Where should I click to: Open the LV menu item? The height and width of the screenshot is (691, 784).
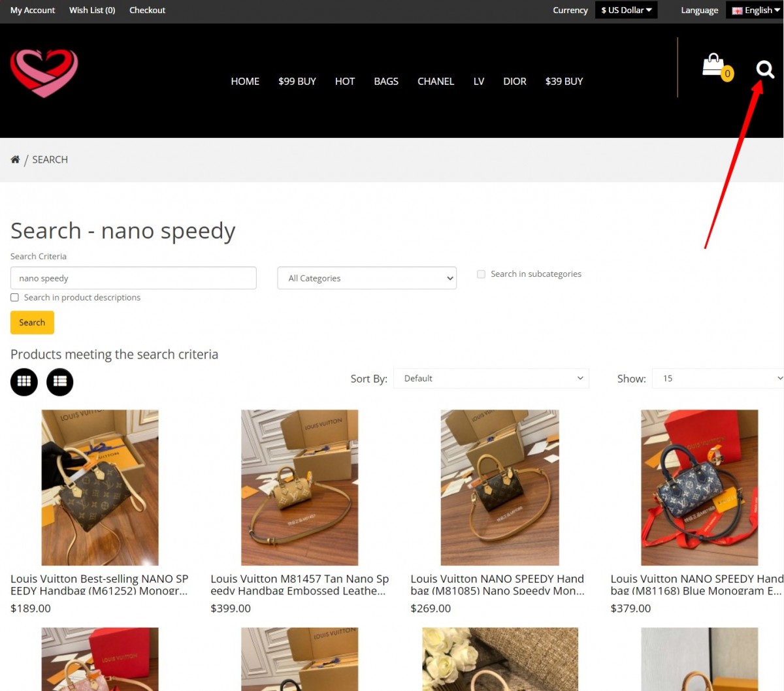click(479, 81)
